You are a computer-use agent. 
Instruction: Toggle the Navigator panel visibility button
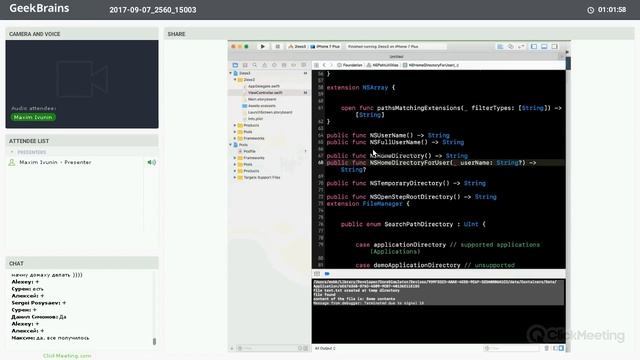tap(534, 47)
